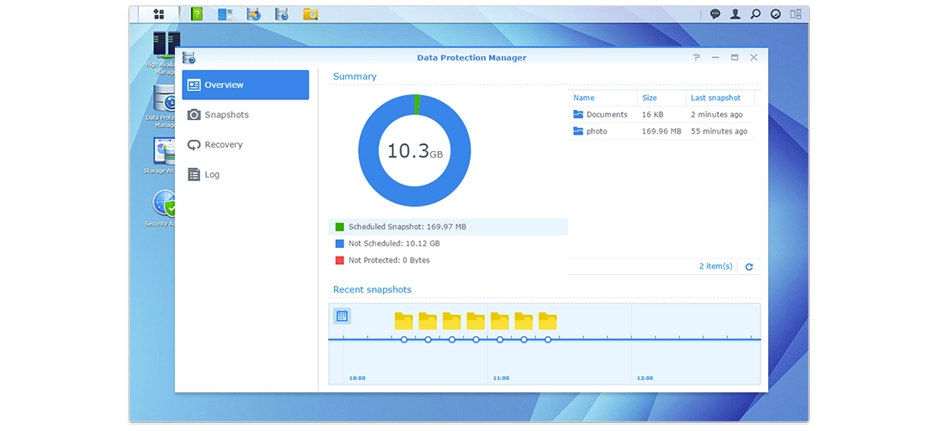
Task: Click the 169.96 MB size cell
Action: 662,131
